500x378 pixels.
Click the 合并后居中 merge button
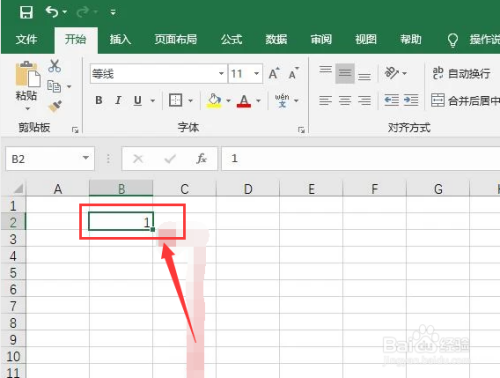click(465, 100)
